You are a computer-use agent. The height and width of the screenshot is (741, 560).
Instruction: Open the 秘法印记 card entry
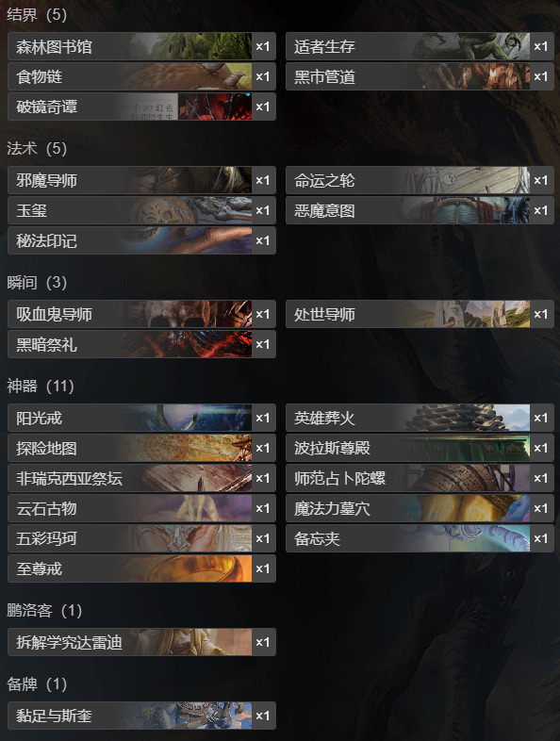(141, 240)
